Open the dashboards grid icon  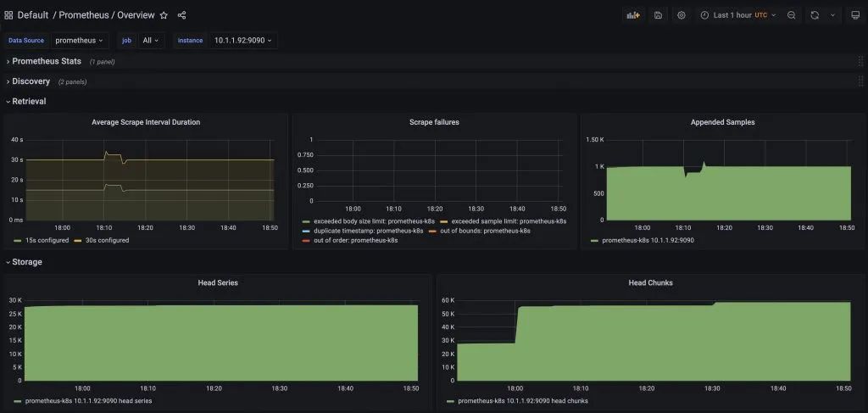pos(8,15)
